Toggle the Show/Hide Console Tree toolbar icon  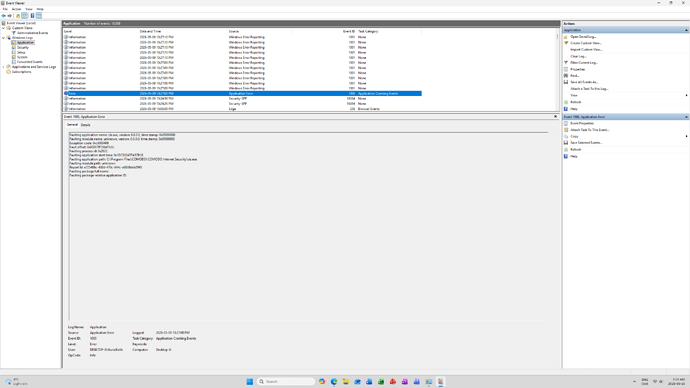pyautogui.click(x=25, y=15)
